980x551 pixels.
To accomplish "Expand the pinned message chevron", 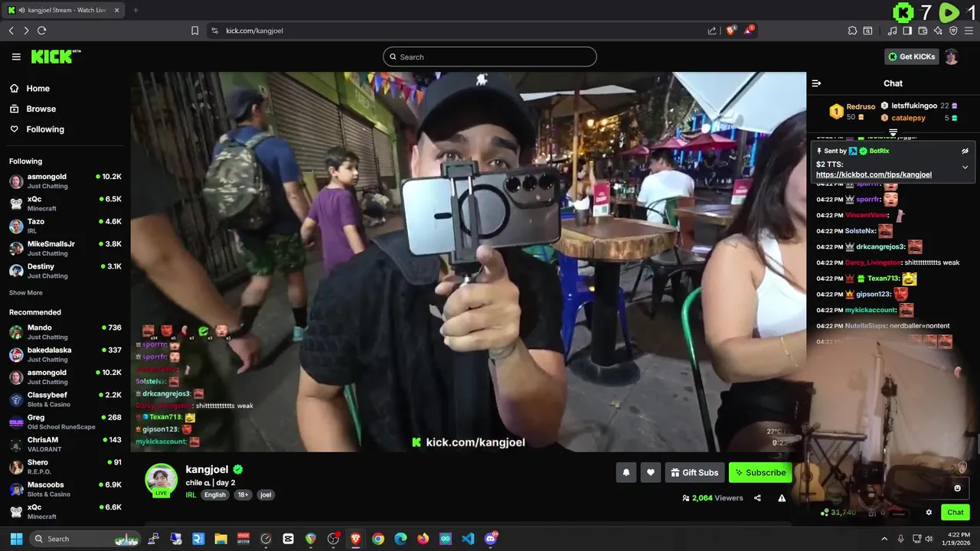I will (965, 167).
